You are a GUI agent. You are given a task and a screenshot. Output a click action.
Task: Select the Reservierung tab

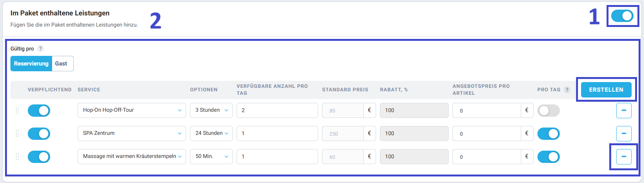click(31, 64)
